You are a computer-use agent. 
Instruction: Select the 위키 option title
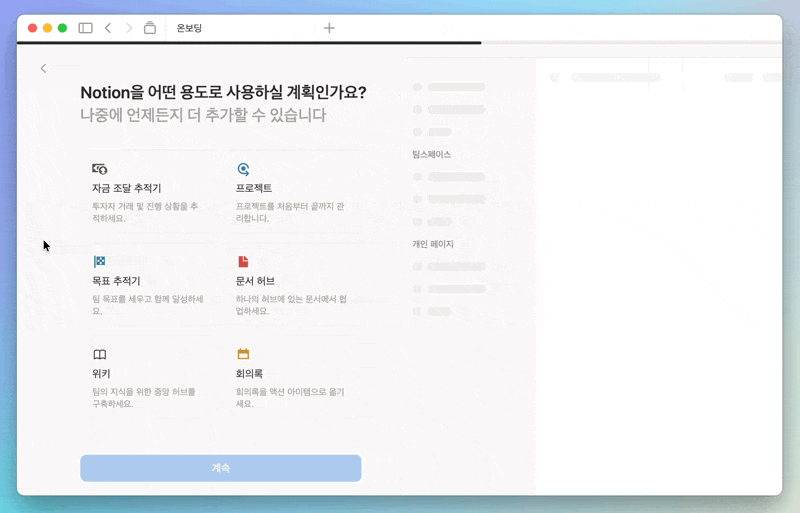coord(101,374)
